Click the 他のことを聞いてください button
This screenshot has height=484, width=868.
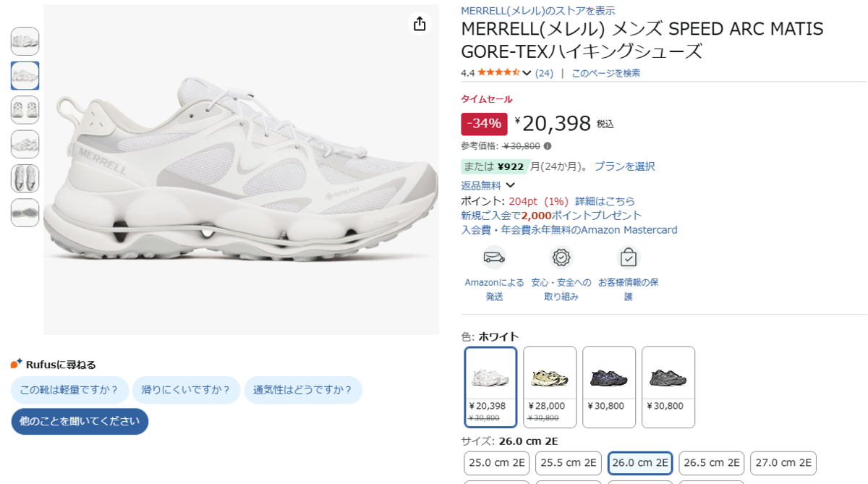[x=80, y=421]
